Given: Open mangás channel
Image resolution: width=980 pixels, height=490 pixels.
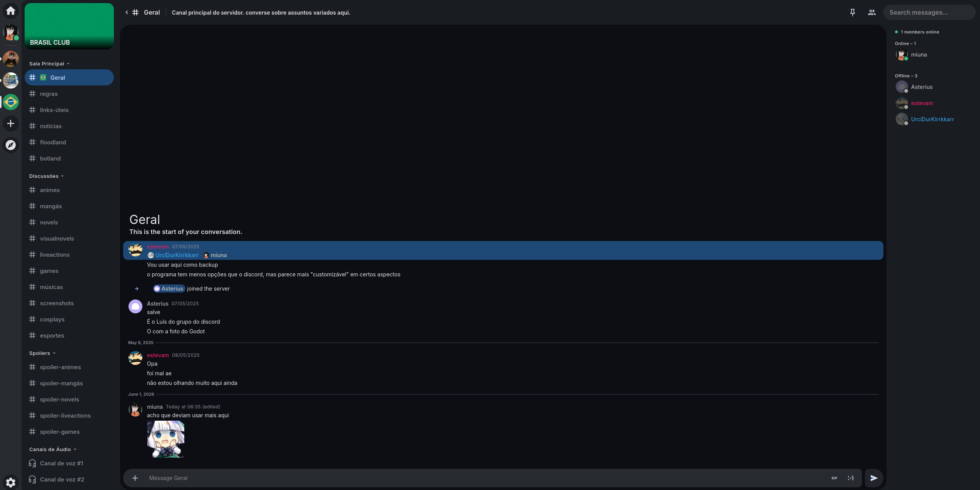Looking at the screenshot, I should pyautogui.click(x=69, y=206).
